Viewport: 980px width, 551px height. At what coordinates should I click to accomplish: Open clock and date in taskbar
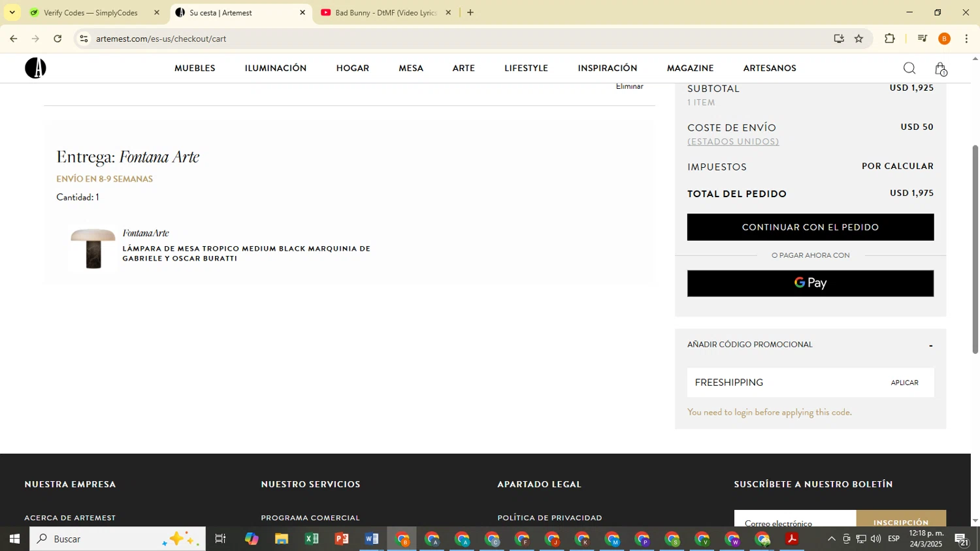[x=926, y=539]
